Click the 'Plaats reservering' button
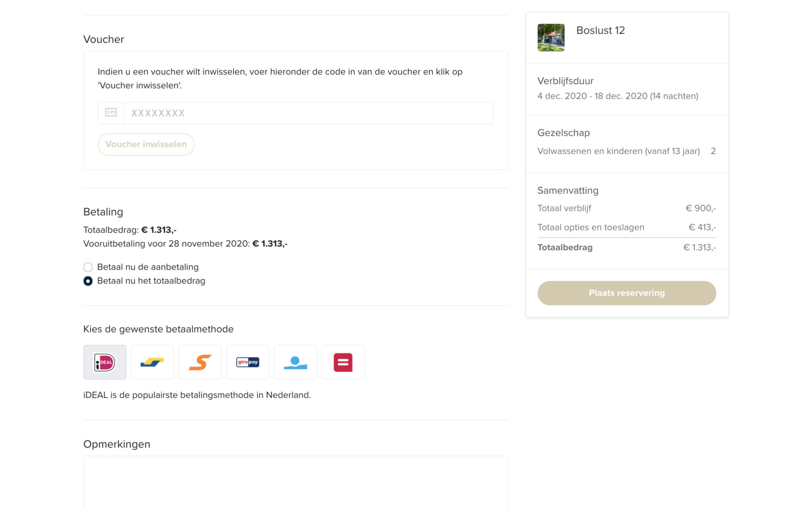The image size is (812, 508). point(626,293)
